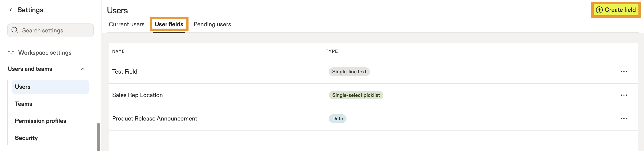The width and height of the screenshot is (644, 151).
Task: Select Teams in the sidebar
Action: (x=23, y=104)
